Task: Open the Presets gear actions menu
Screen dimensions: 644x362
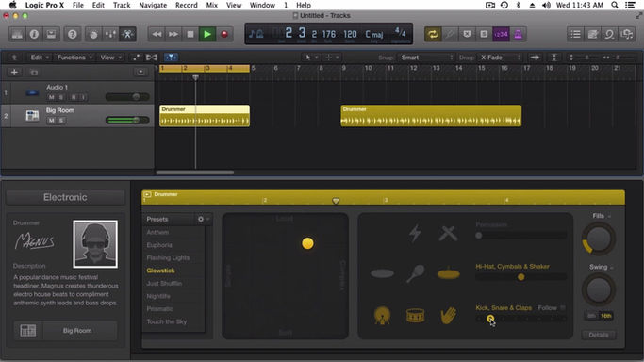Action: (x=203, y=219)
